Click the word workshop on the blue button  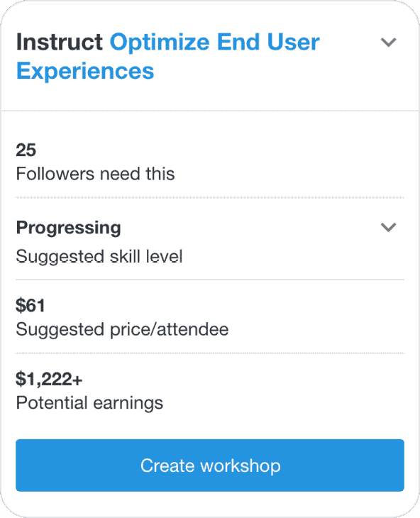(x=241, y=465)
